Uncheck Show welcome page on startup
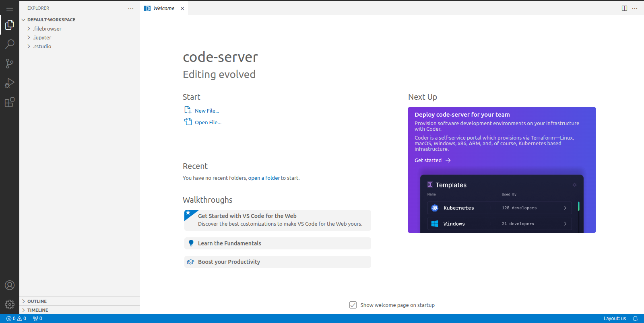 pos(353,305)
